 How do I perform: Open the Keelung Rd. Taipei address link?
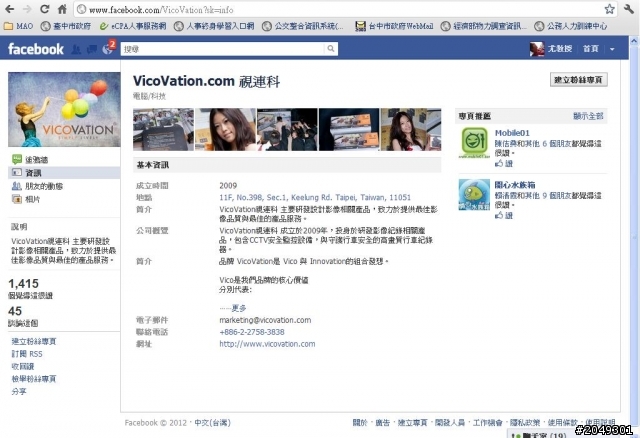coord(315,198)
